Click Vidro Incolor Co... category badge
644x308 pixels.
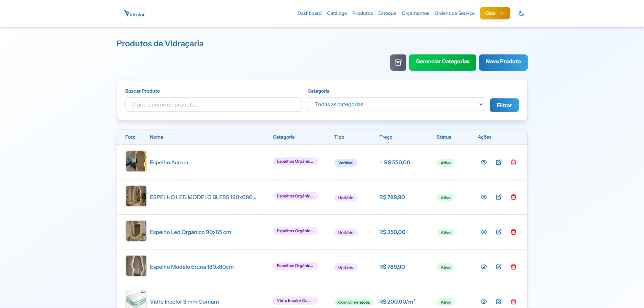click(x=295, y=301)
